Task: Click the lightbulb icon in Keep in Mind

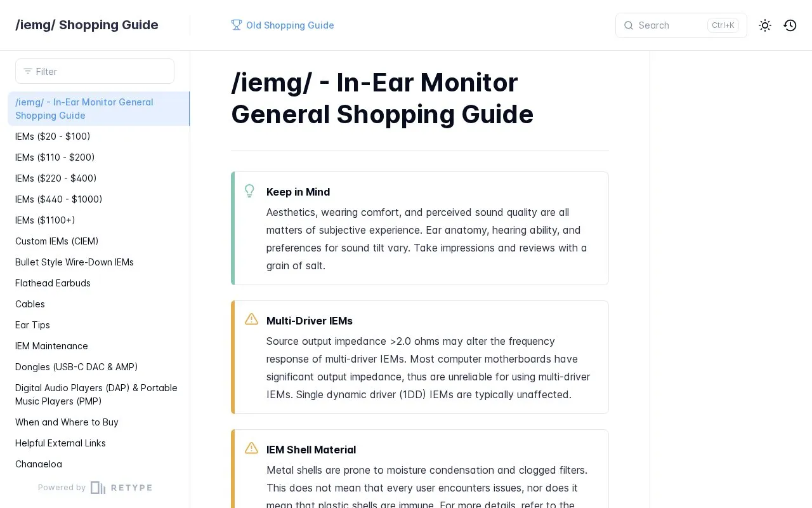Action: pyautogui.click(x=249, y=191)
